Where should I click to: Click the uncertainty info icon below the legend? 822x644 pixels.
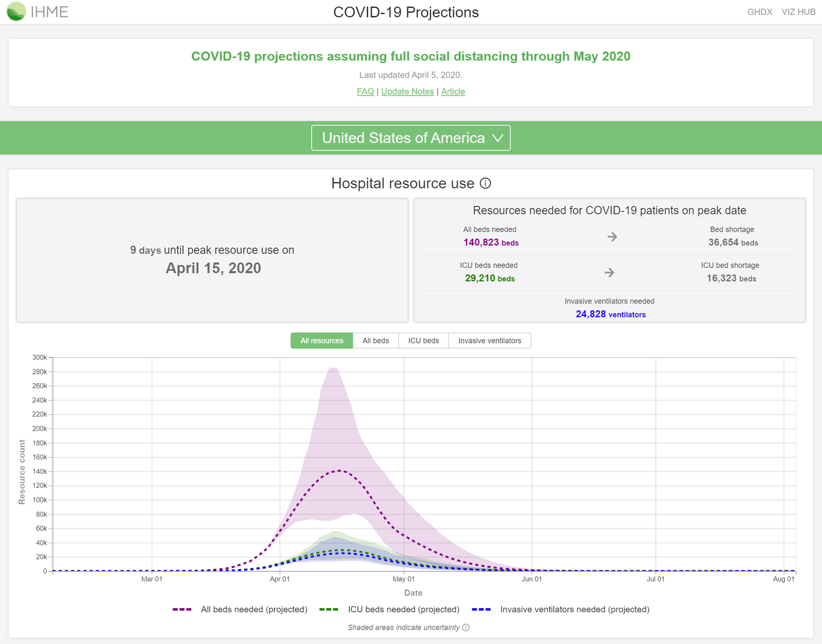(465, 627)
